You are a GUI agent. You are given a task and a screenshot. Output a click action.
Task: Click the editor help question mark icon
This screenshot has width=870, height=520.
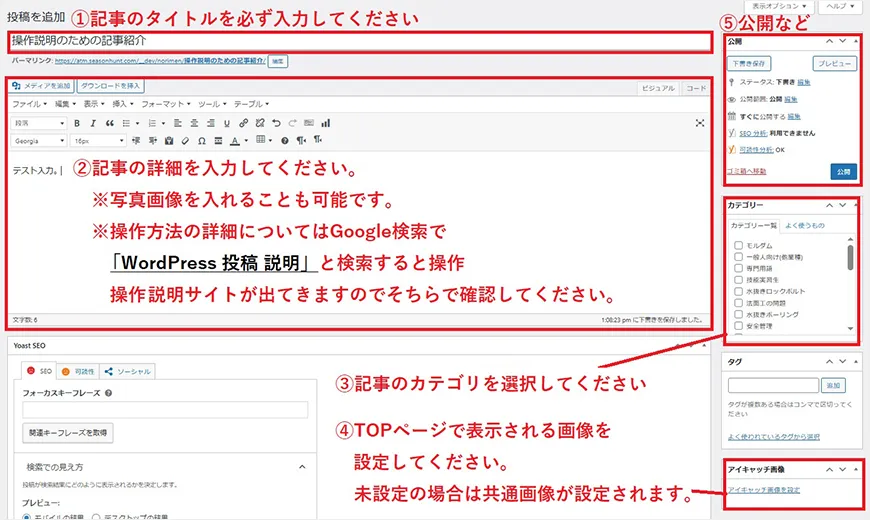pos(285,141)
